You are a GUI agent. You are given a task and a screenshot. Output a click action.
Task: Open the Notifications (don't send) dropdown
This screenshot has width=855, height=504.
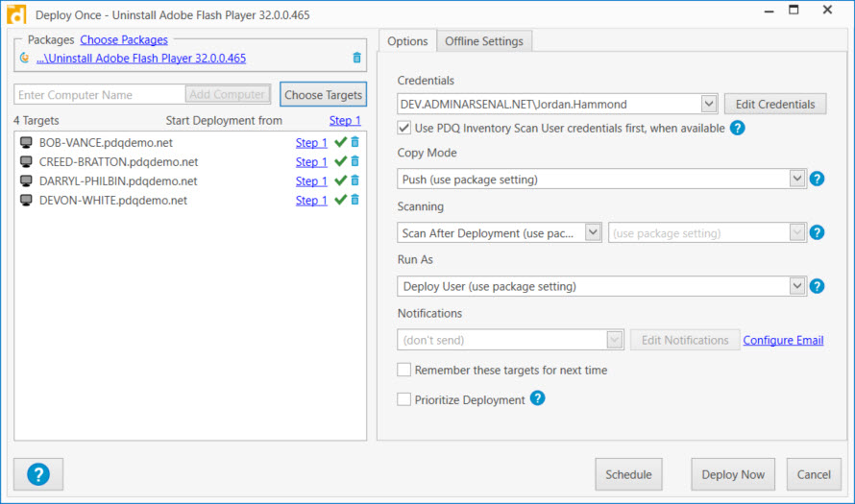pos(615,340)
